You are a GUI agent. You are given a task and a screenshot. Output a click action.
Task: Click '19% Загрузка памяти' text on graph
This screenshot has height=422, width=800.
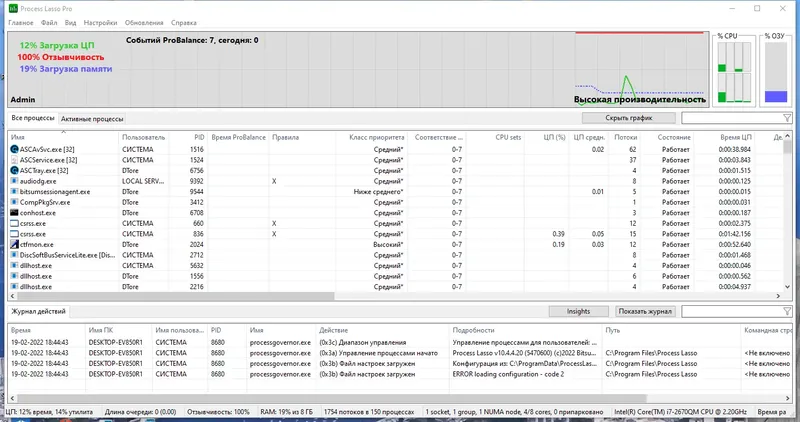pyautogui.click(x=66, y=69)
